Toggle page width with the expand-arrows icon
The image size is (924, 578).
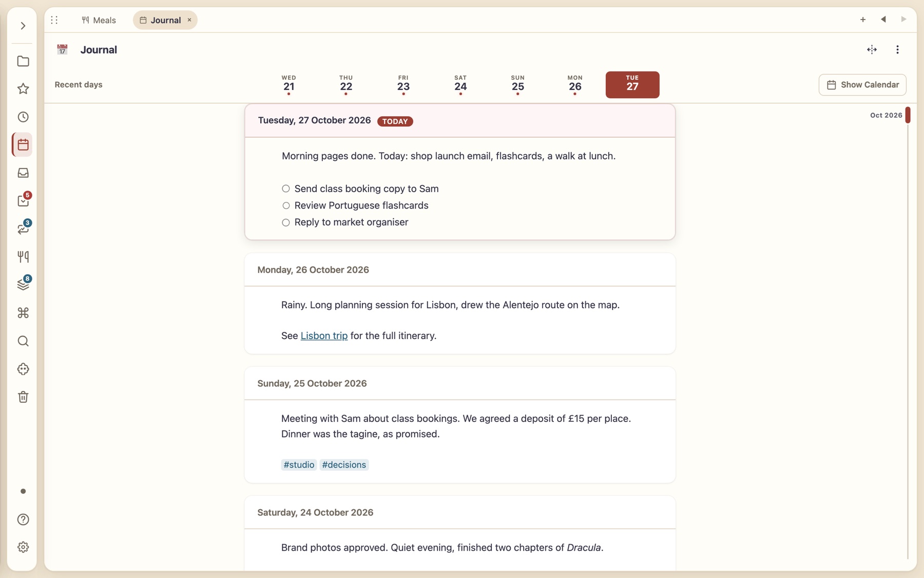click(x=872, y=50)
